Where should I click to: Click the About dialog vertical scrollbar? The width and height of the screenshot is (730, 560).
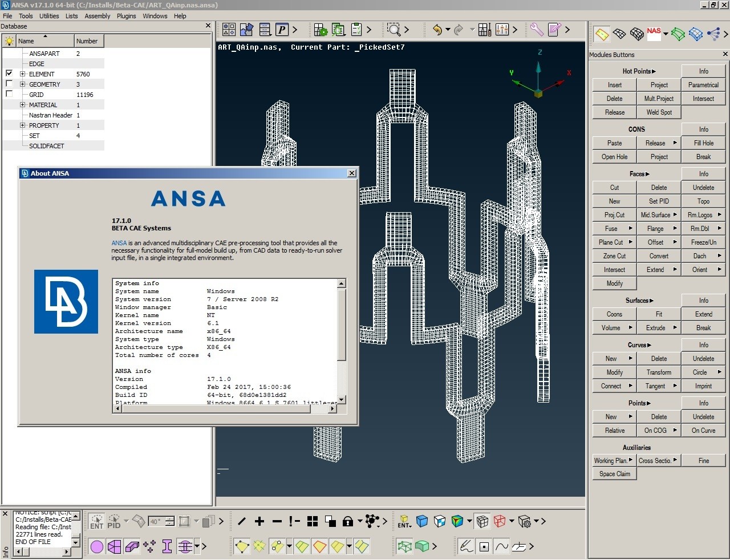click(x=341, y=340)
